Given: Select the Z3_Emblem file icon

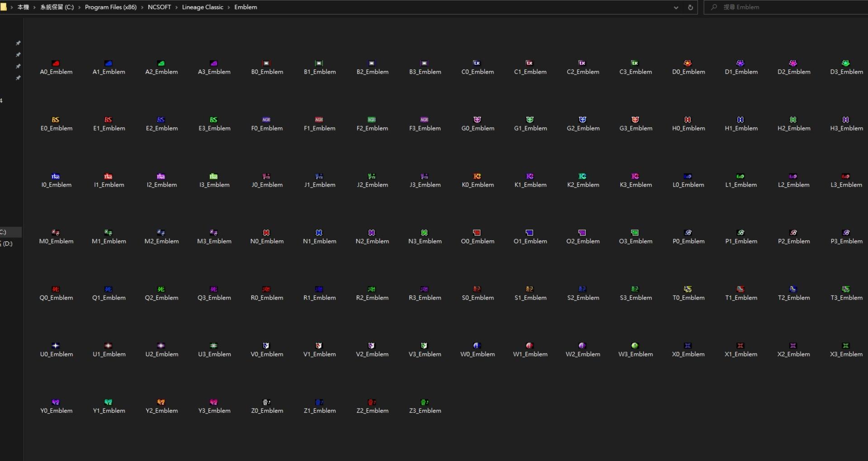Looking at the screenshot, I should tap(425, 402).
